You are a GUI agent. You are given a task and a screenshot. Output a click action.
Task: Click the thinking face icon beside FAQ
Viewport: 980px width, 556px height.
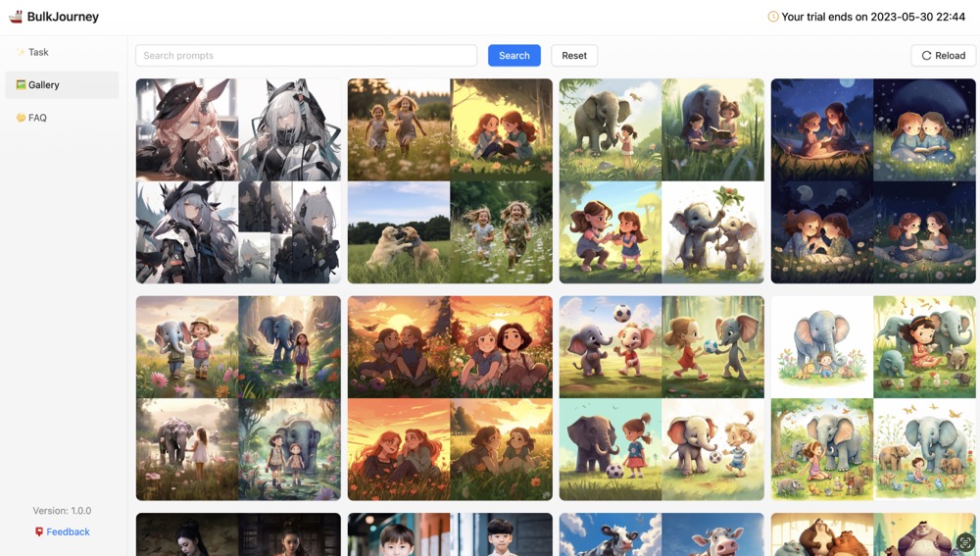click(x=21, y=118)
